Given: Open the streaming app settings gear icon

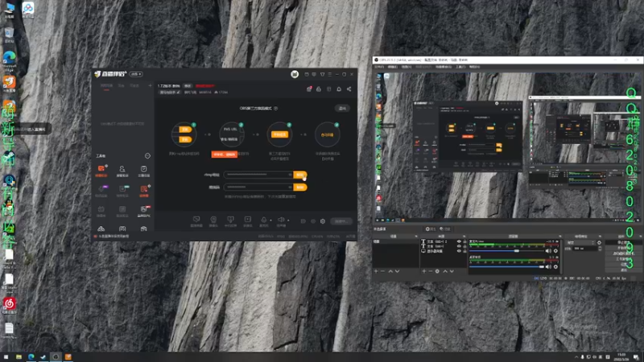Looking at the screenshot, I should (323, 221).
